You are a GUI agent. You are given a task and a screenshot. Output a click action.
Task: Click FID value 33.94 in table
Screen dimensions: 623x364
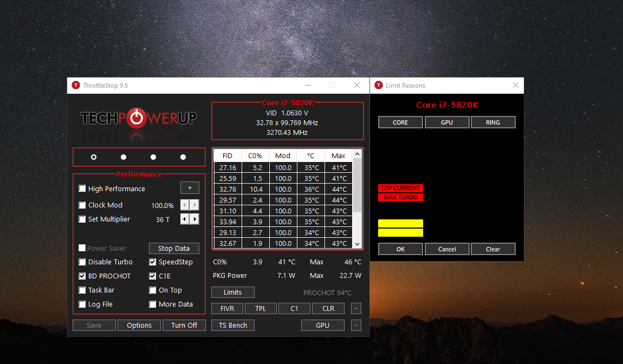pos(228,222)
